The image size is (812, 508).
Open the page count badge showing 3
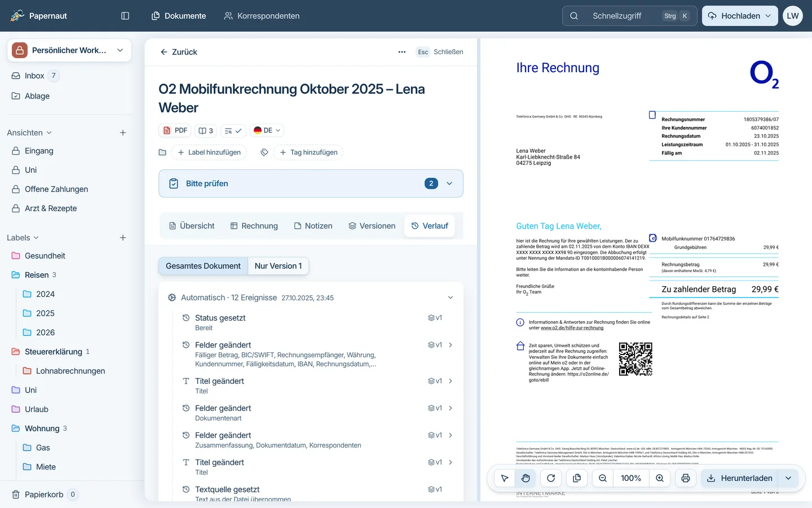(206, 130)
